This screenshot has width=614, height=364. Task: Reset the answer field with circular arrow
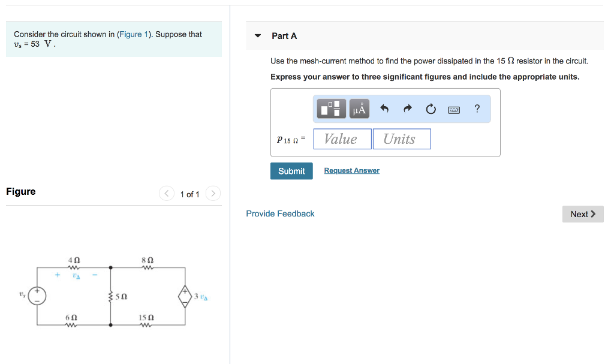pos(430,109)
